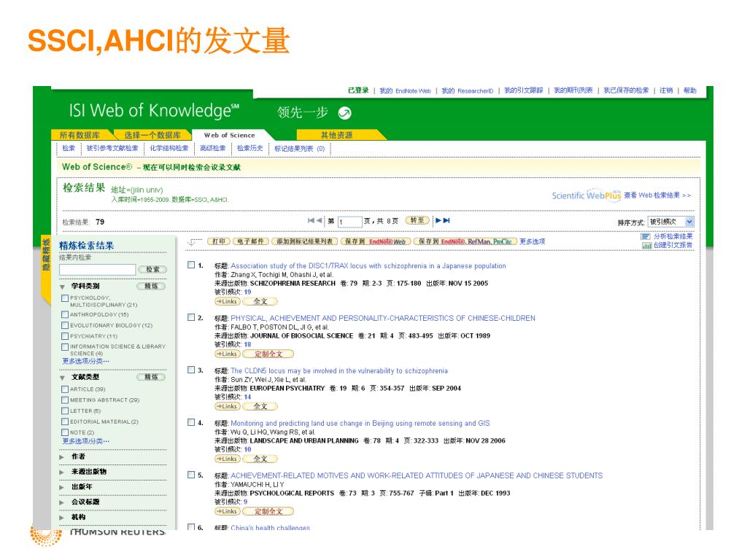Collapse the 文献类型 section
Viewport: 747px width, 560px height.
63,378
